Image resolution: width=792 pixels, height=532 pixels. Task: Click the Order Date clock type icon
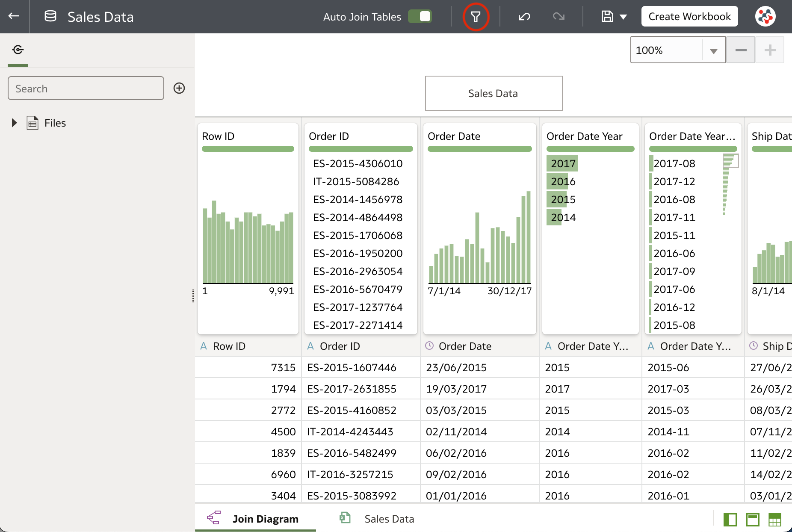click(429, 346)
